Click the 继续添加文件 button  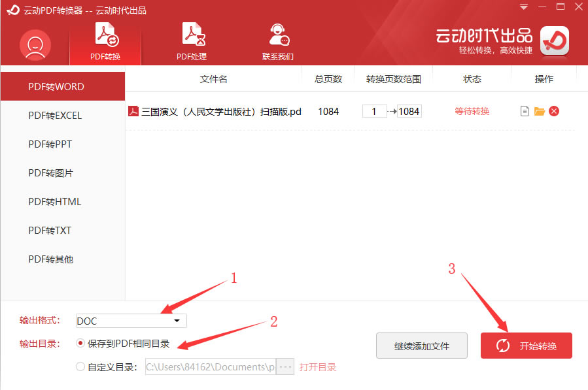click(421, 346)
